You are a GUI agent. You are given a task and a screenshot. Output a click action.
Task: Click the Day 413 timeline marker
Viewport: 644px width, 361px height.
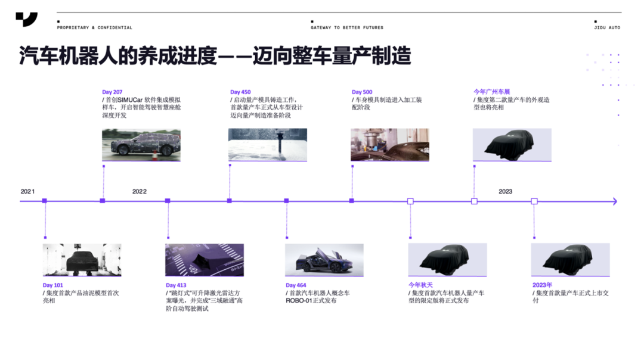[168, 201]
